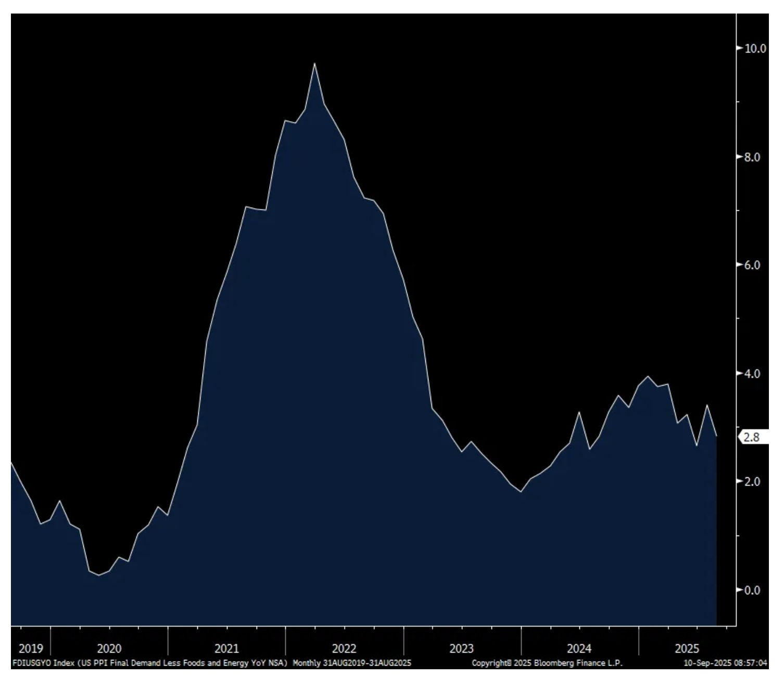Click the 2.8 current value tag

pos(751,437)
